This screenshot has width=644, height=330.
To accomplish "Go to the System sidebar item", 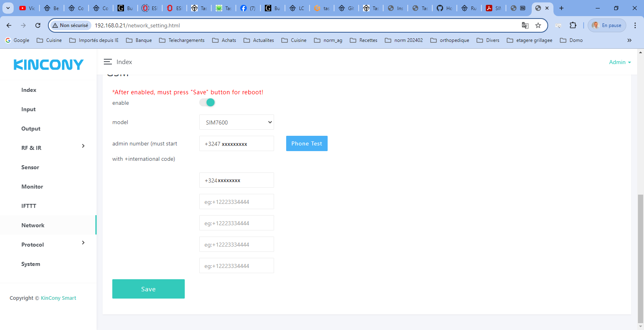I will click(x=31, y=264).
